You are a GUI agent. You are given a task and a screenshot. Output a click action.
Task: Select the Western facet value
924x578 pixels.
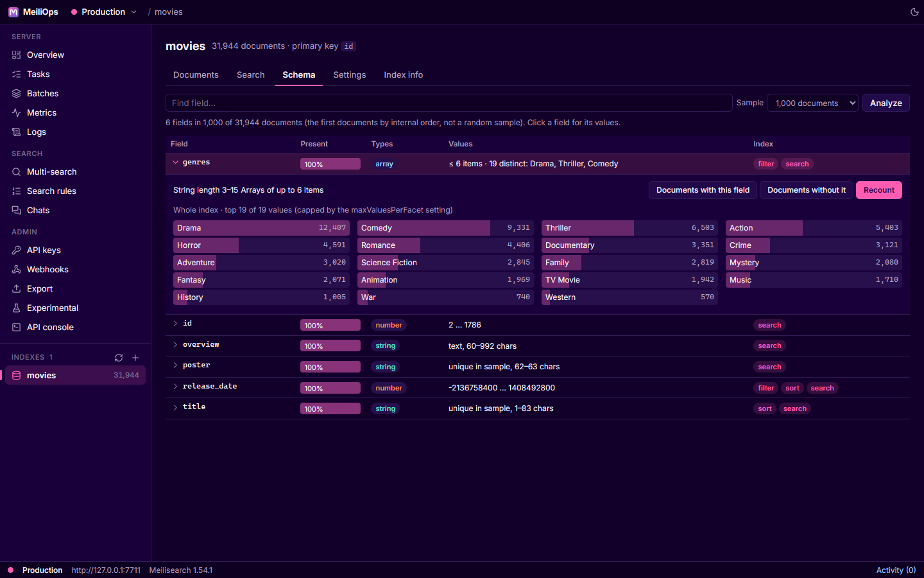629,297
